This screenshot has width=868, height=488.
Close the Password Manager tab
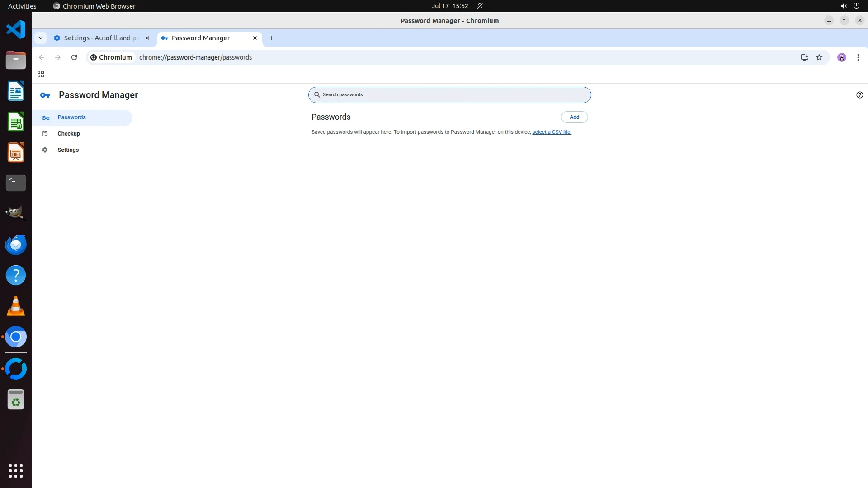click(x=255, y=38)
